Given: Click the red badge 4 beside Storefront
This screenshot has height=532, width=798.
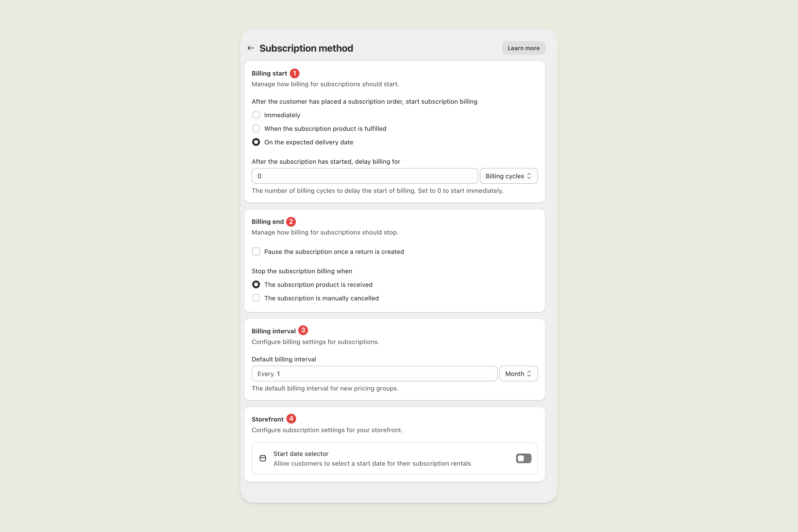Looking at the screenshot, I should [x=291, y=418].
